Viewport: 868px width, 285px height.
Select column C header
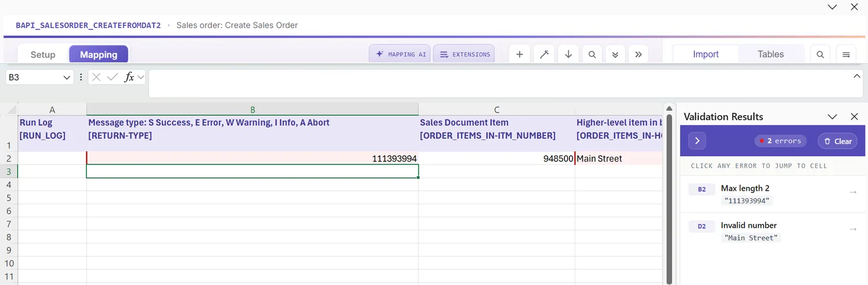(496, 109)
